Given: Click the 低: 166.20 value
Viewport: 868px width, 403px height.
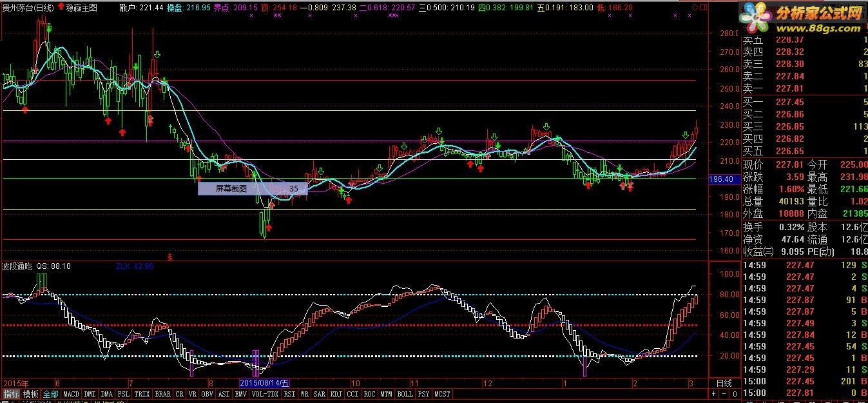Looking at the screenshot, I should tap(613, 8).
